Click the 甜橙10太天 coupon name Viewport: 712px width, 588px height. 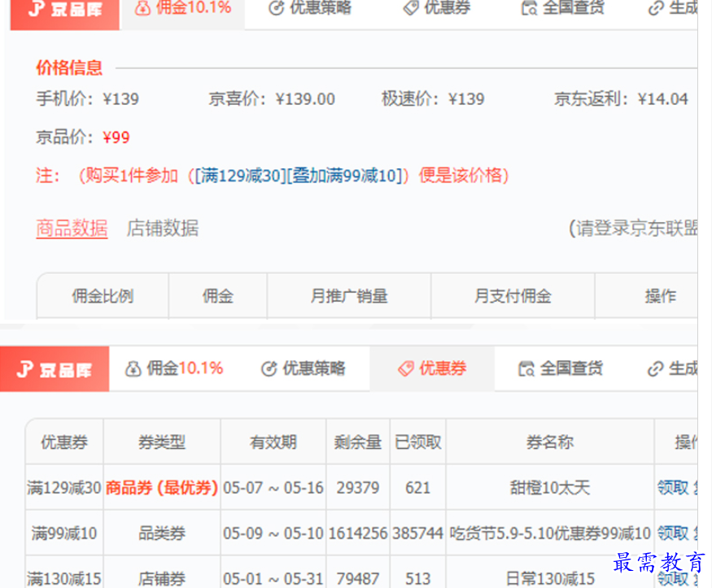pyautogui.click(x=550, y=488)
